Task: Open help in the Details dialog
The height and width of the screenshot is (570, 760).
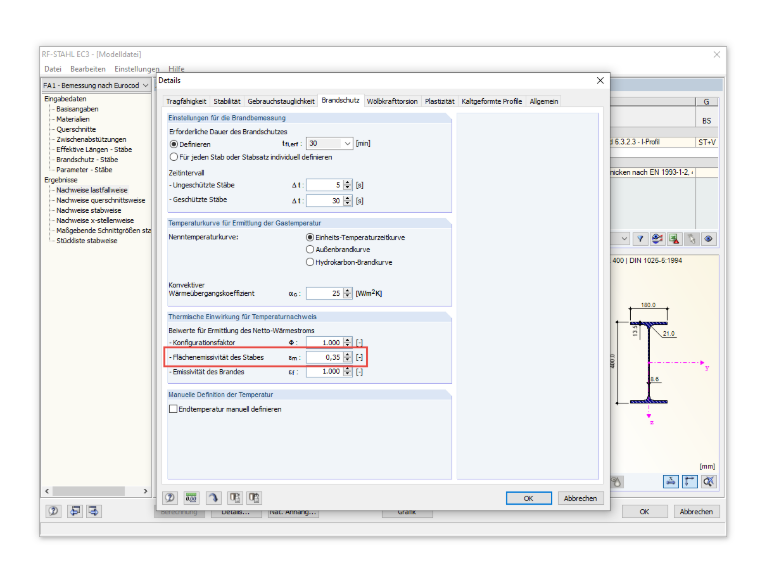Action: pos(170,498)
